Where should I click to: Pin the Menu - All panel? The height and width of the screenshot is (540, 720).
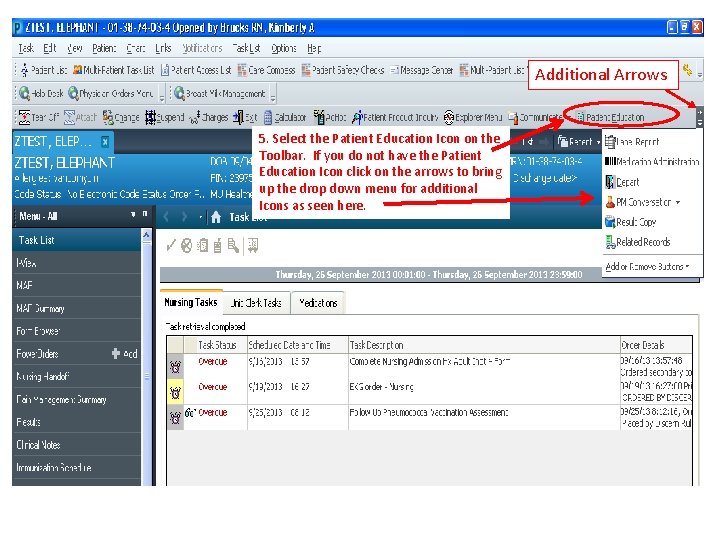pos(145,214)
